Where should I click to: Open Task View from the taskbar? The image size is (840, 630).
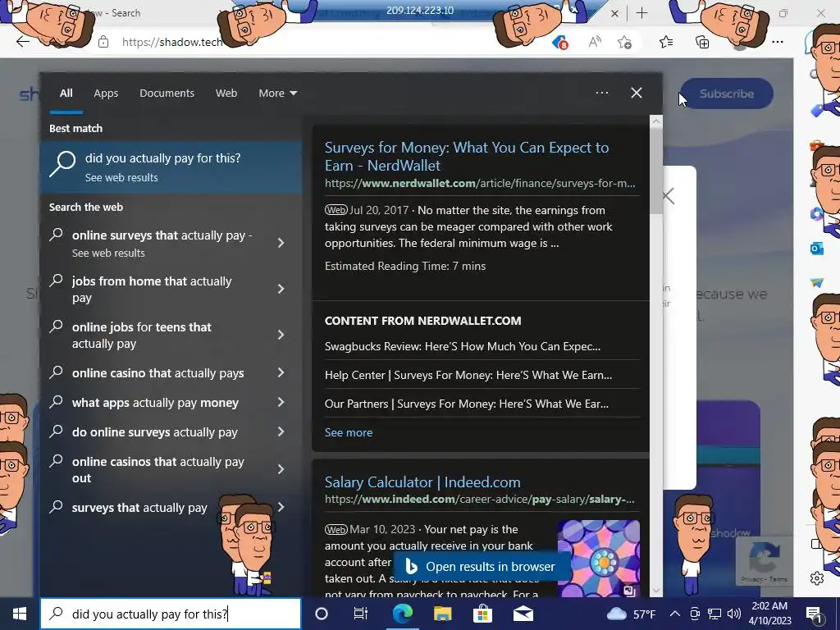[361, 614]
